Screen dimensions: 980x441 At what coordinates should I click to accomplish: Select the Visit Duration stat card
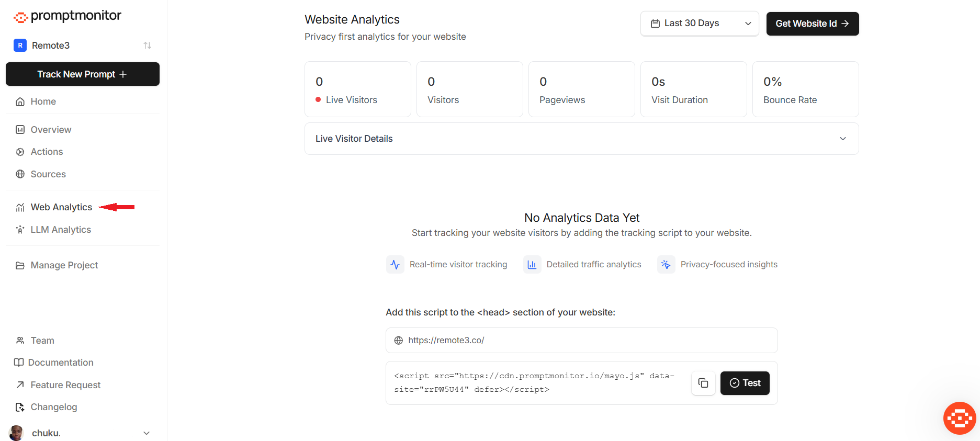click(x=694, y=89)
